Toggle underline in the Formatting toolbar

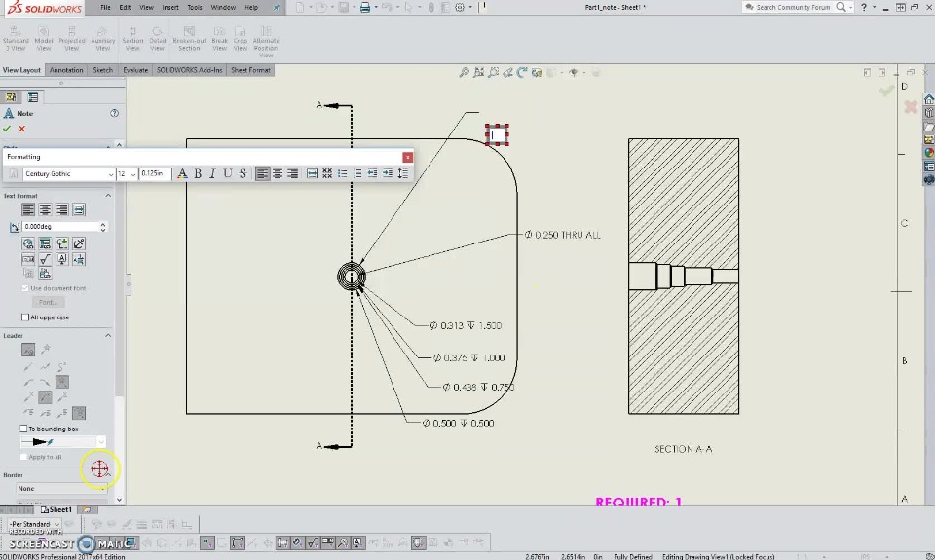[227, 173]
